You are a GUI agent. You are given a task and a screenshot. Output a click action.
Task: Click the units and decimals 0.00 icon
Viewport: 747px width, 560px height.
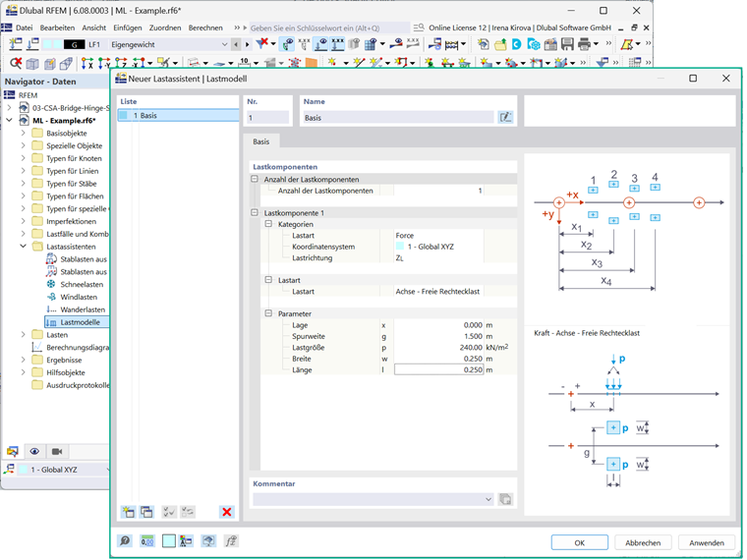tap(147, 541)
